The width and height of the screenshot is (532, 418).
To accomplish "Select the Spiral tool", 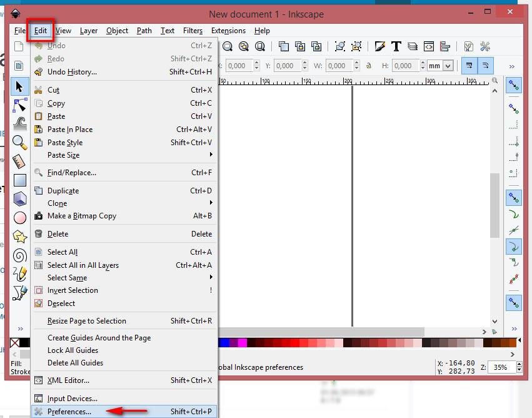I will coord(19,255).
